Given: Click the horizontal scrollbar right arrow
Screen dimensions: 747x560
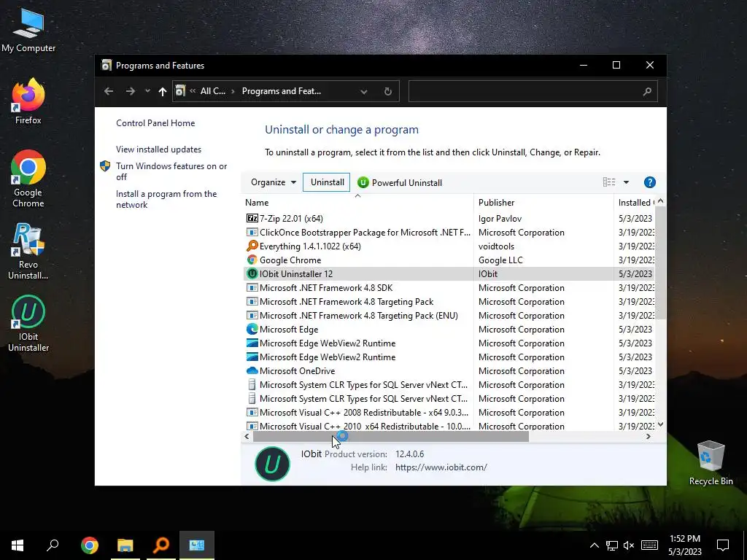Looking at the screenshot, I should click(648, 436).
